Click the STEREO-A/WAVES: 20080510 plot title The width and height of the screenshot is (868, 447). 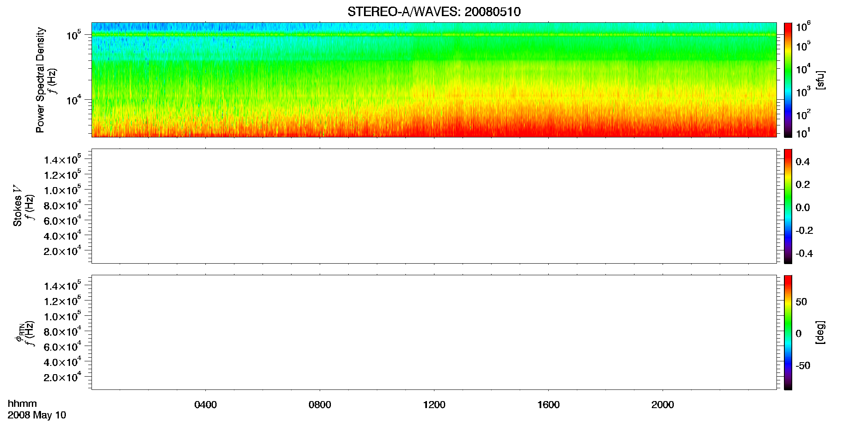coord(434,12)
